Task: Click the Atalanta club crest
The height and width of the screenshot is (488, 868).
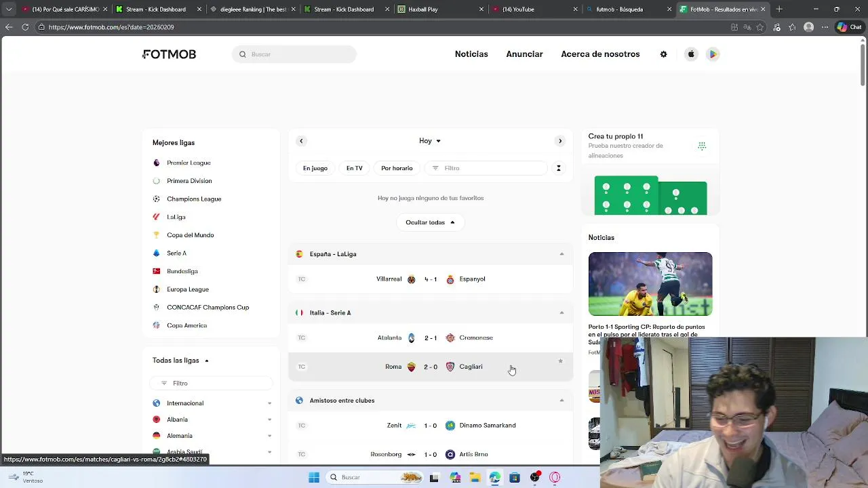Action: (411, 338)
